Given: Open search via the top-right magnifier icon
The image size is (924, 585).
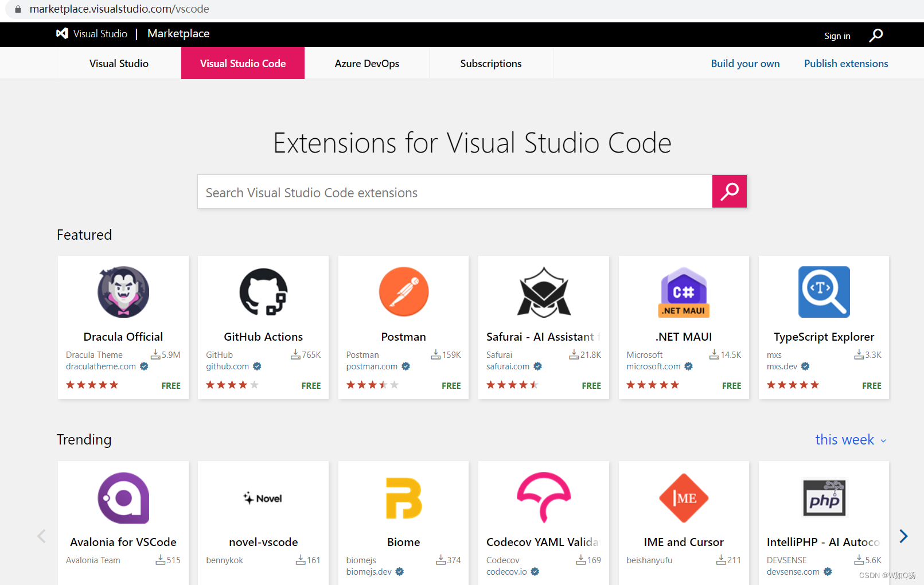Looking at the screenshot, I should click(876, 35).
